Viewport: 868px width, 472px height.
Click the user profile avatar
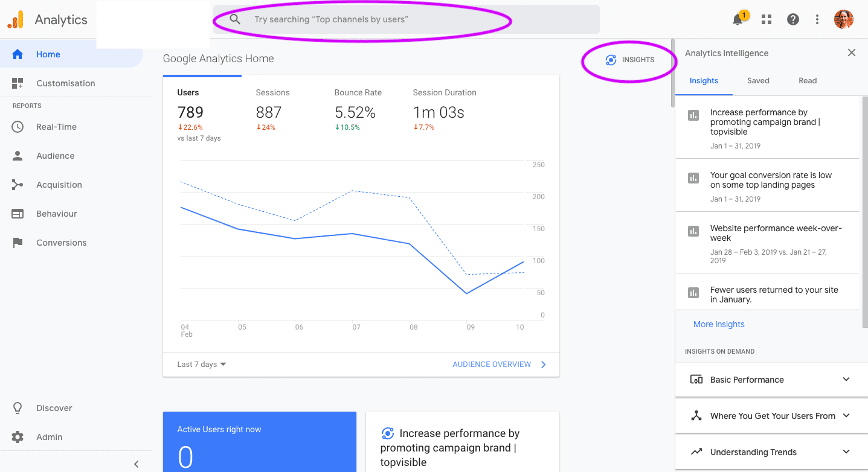(844, 19)
